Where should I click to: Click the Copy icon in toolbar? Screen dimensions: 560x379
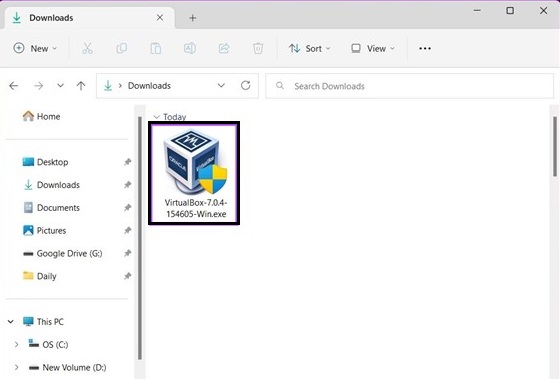121,48
